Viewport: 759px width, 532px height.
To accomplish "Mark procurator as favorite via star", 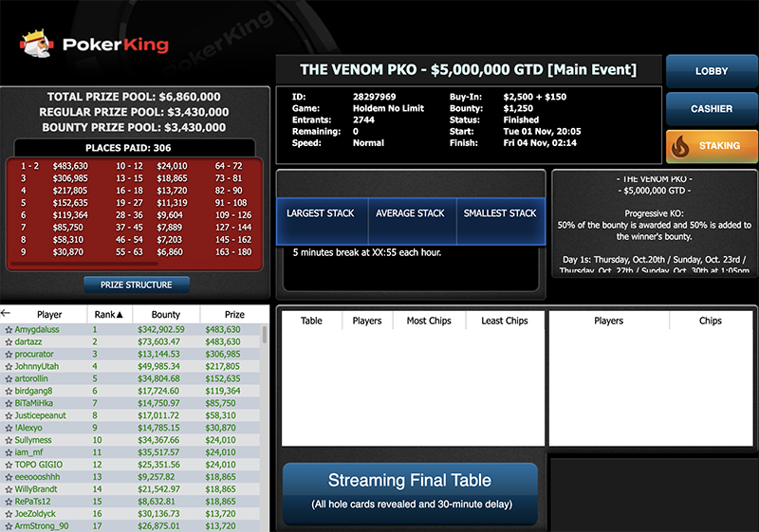I will (x=9, y=354).
